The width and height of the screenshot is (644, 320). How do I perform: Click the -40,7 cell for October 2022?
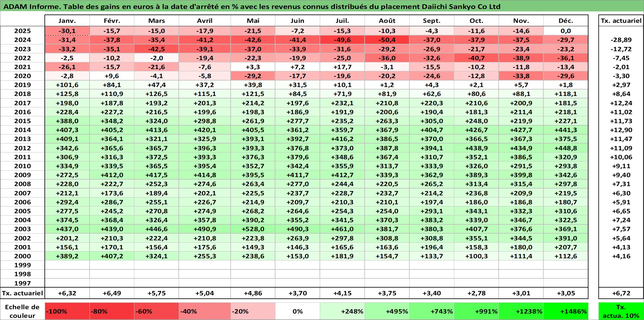(x=476, y=58)
